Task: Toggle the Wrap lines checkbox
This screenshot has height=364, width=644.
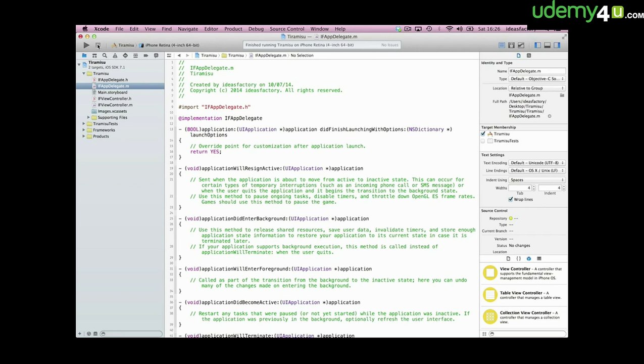Action: pos(511,199)
